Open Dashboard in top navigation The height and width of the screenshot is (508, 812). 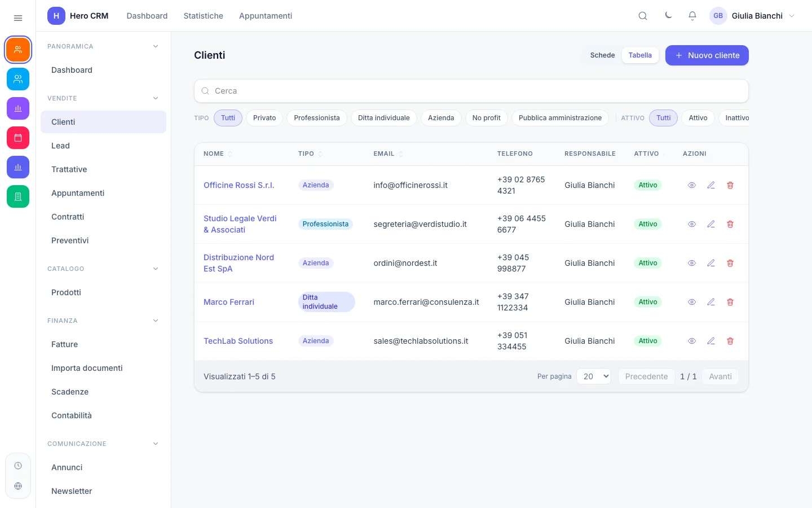pyautogui.click(x=147, y=16)
